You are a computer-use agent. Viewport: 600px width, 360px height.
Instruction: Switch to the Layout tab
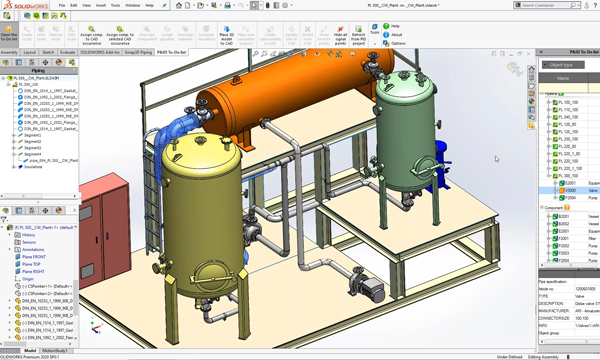(29, 52)
